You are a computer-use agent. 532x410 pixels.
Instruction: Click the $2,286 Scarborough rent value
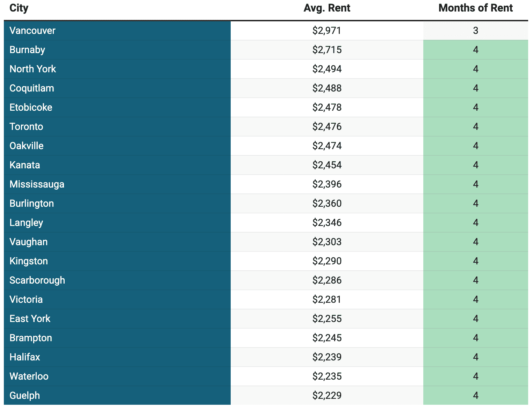point(327,280)
